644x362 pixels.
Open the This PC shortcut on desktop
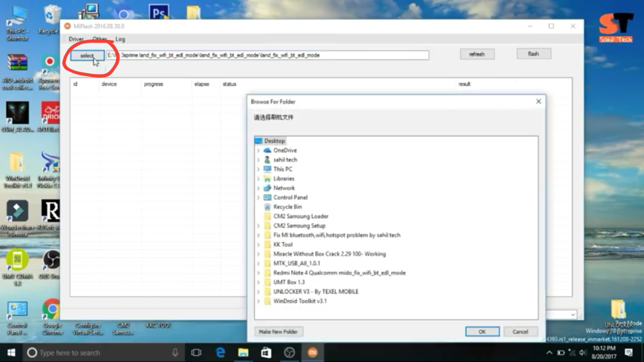(17, 23)
